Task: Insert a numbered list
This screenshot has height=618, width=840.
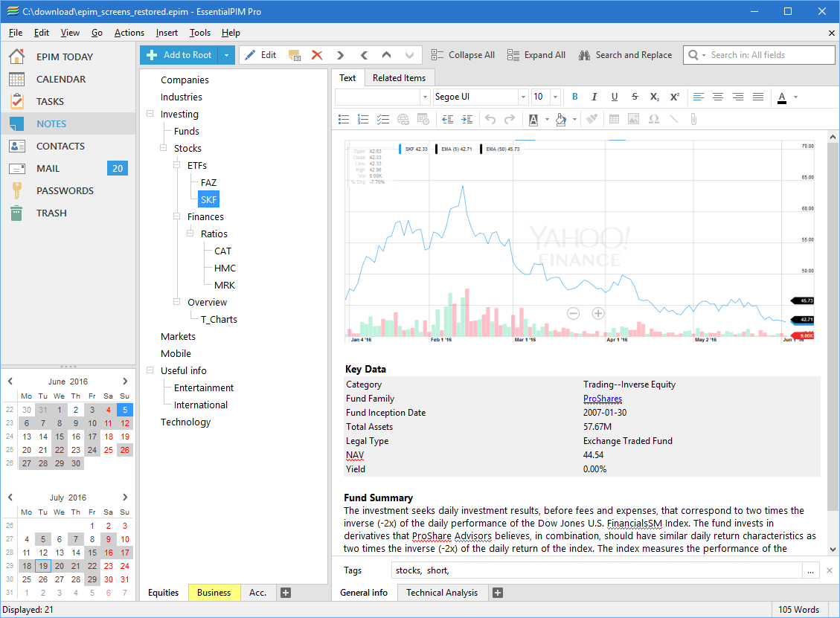Action: (x=363, y=120)
